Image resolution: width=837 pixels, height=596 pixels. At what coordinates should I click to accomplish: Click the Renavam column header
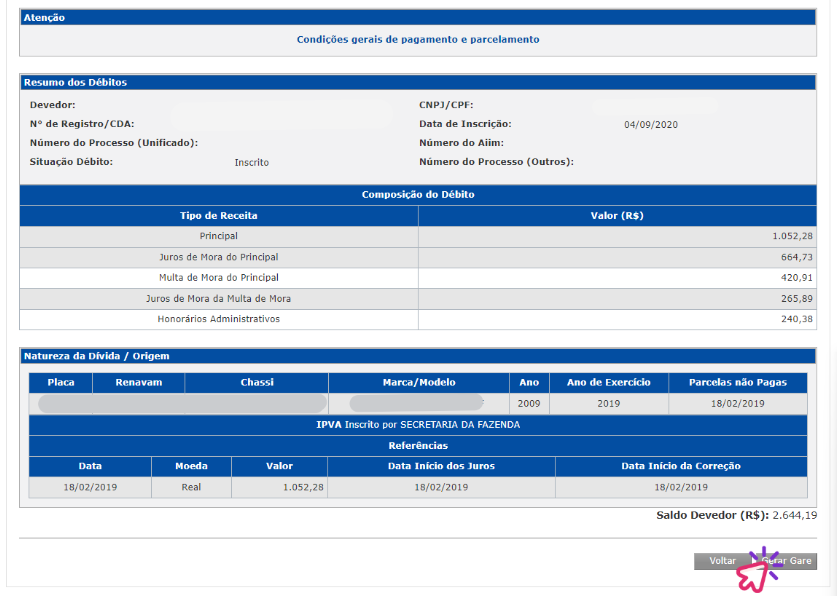[x=139, y=383]
